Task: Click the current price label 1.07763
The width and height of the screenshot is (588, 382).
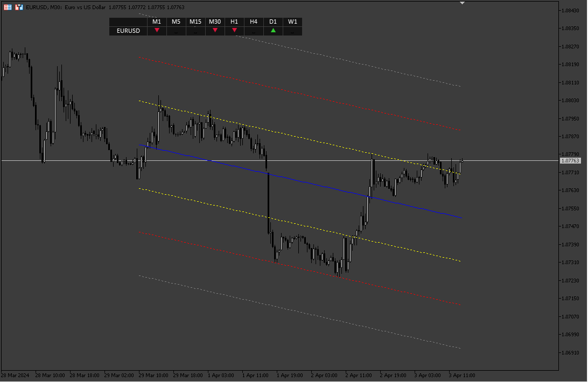Action: (570, 160)
